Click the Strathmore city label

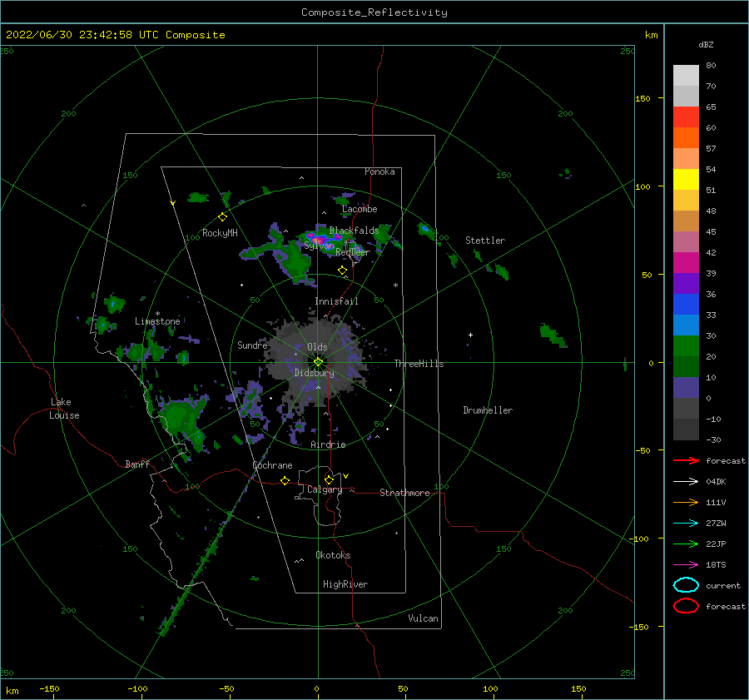404,493
